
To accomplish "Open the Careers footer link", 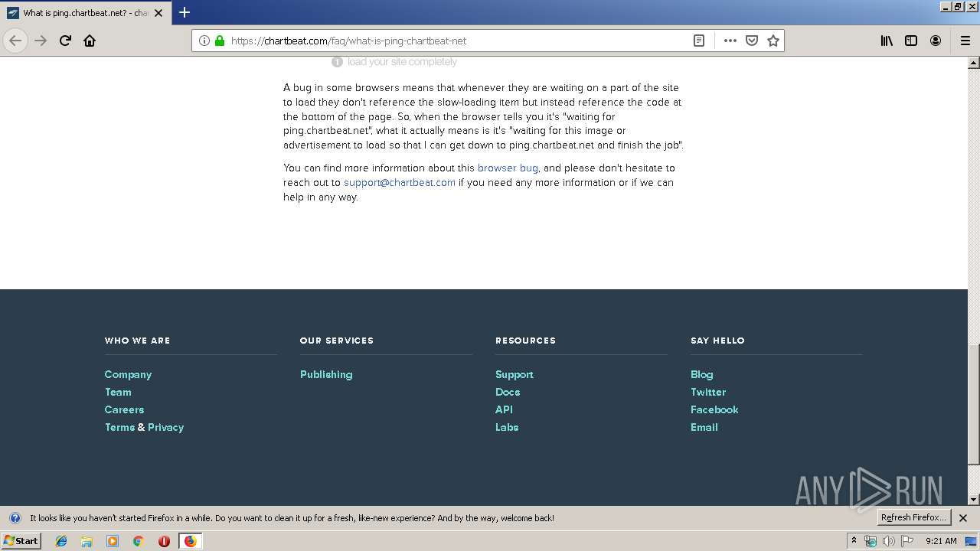I will [124, 409].
